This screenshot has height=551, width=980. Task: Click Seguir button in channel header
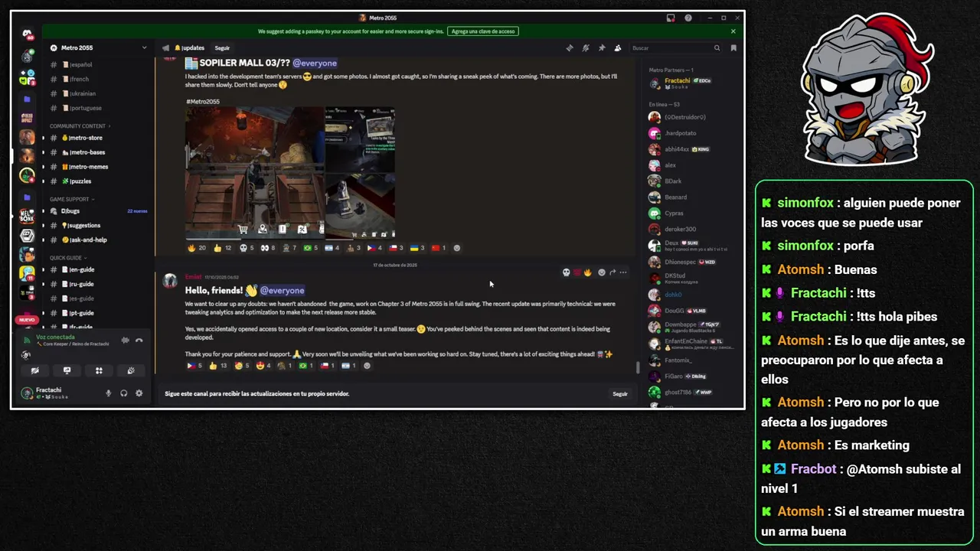coord(222,47)
